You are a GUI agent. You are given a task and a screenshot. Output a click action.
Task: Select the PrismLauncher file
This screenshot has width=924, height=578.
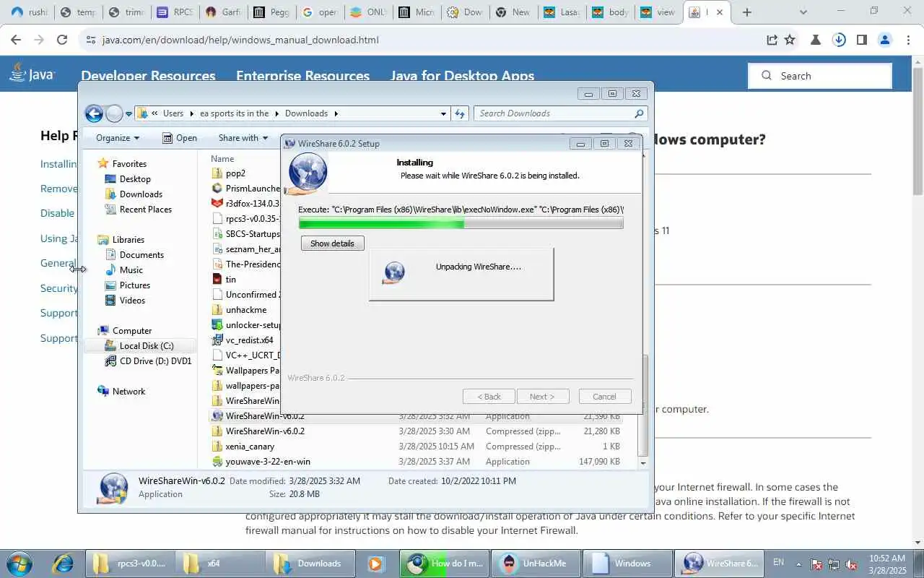pyautogui.click(x=253, y=189)
